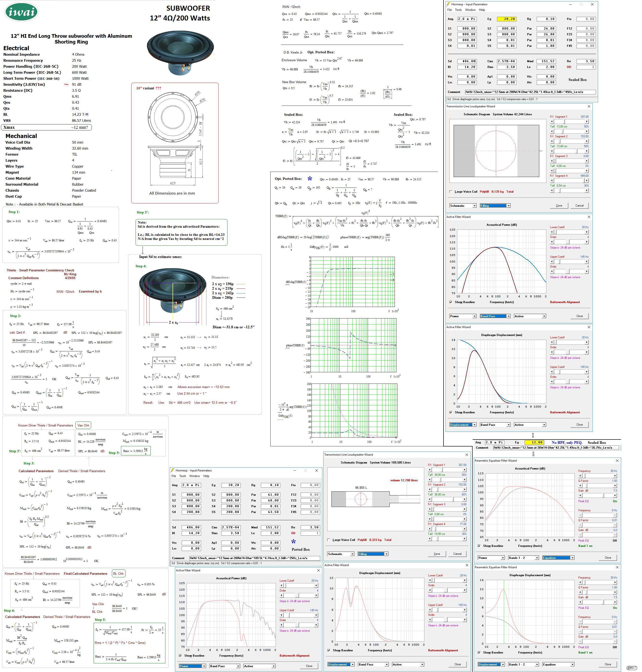This screenshot has width=642, height=672.
Task: Click Lower Cutoff Order slider thumb, blue-curve Acoustical Power
Action: point(568,242)
